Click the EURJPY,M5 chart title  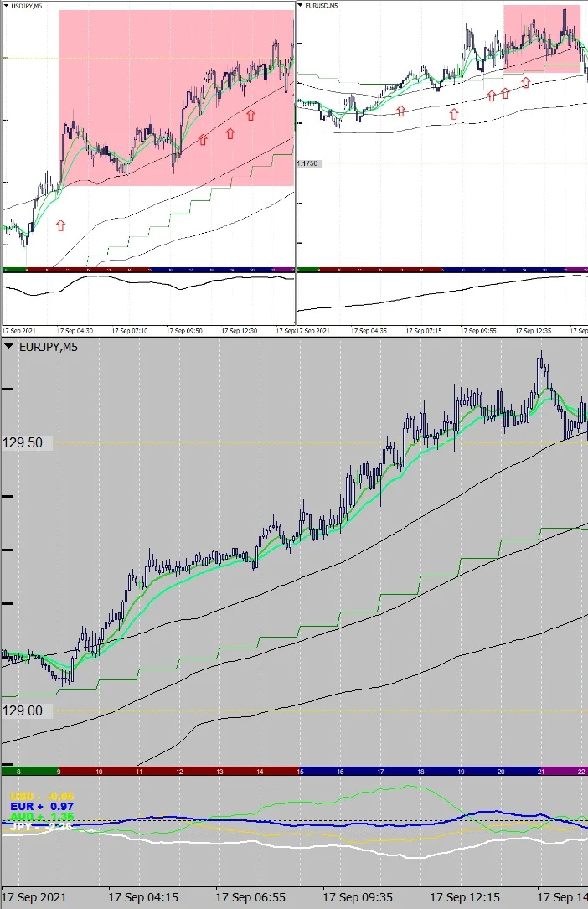(x=48, y=347)
